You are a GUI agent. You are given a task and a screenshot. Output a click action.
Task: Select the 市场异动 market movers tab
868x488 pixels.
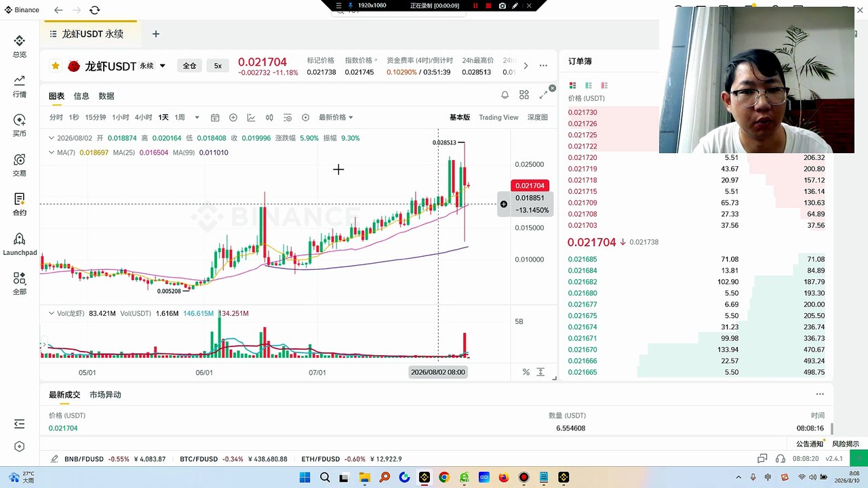coord(105,394)
